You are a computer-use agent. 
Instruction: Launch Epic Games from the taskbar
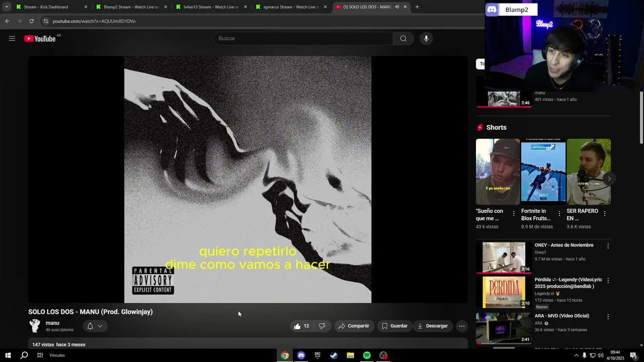[x=317, y=355]
